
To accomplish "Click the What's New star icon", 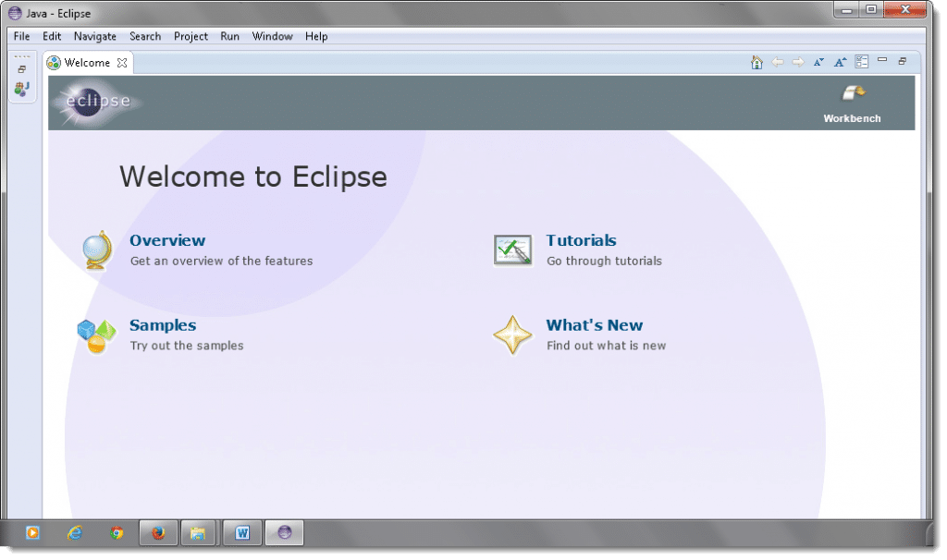I will point(512,335).
